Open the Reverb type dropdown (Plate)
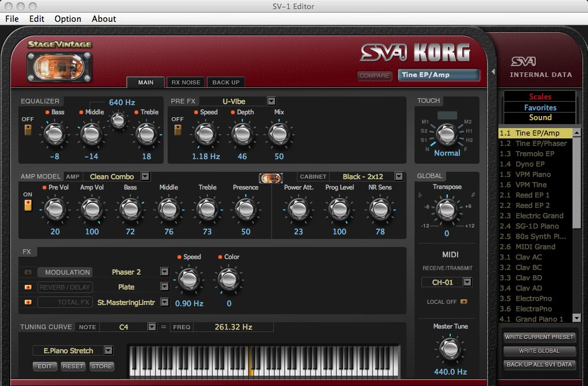 pyautogui.click(x=165, y=287)
